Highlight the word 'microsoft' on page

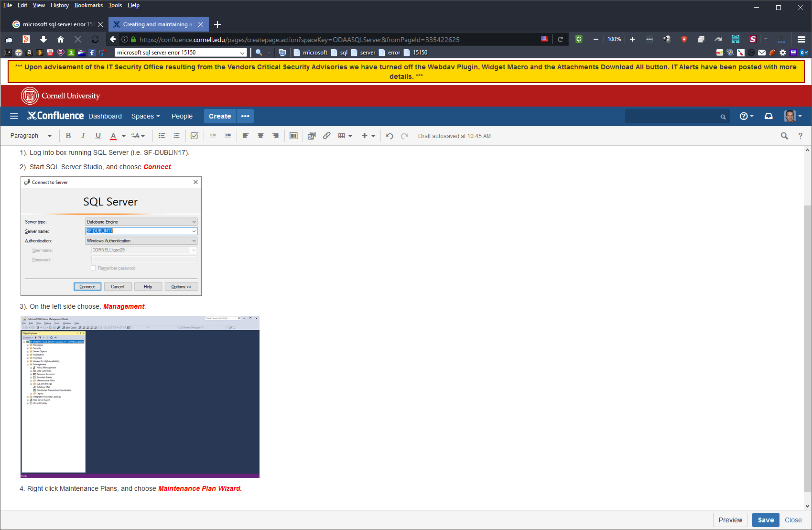311,53
